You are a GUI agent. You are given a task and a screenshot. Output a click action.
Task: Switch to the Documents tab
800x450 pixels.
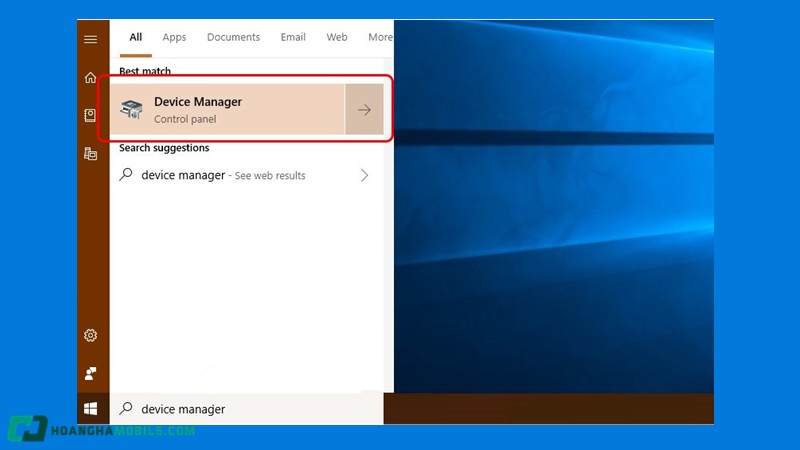point(233,37)
